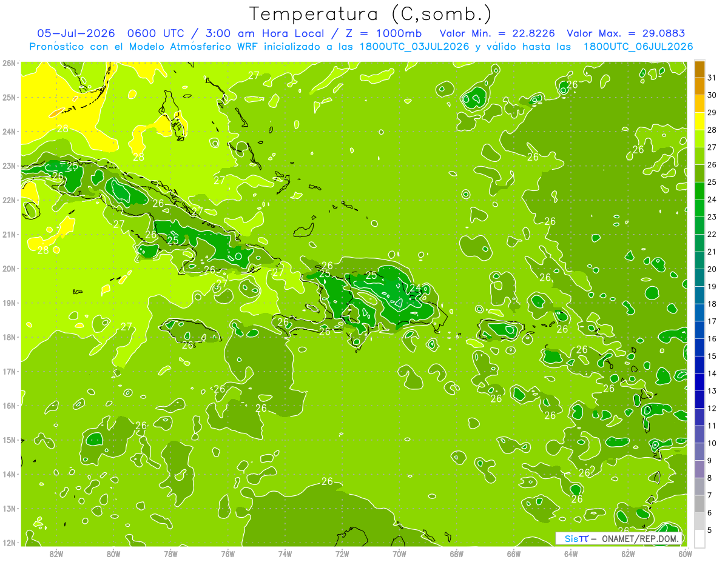Click the orange-brown swatch above legend value 31

click(x=699, y=69)
